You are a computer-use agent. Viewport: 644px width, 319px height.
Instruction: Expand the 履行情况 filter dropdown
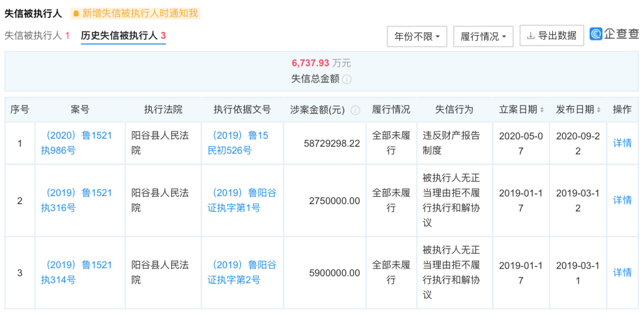pyautogui.click(x=483, y=36)
